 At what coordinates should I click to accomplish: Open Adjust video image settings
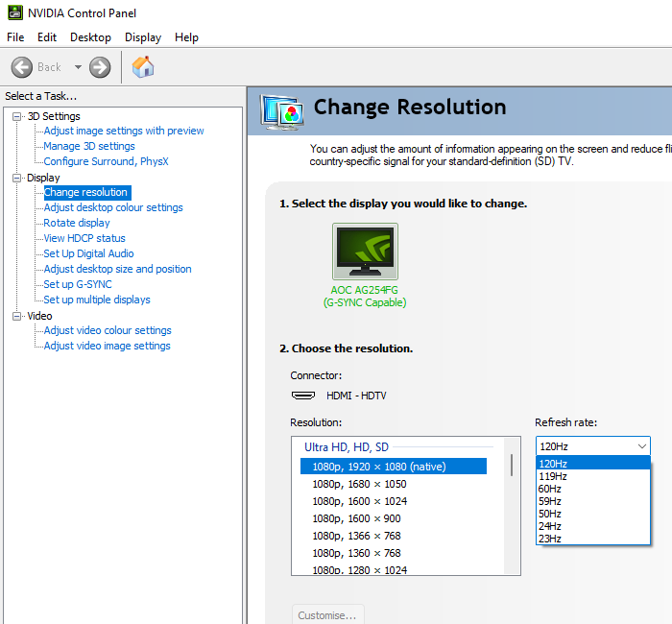tap(108, 347)
